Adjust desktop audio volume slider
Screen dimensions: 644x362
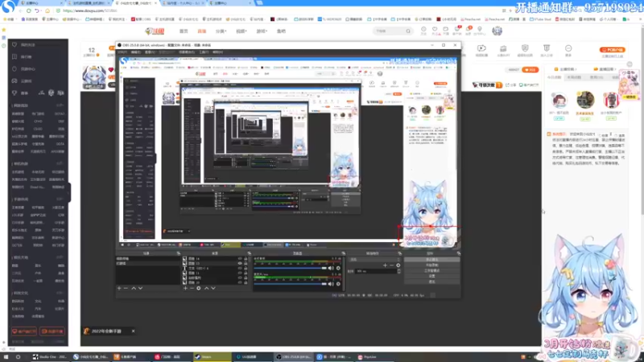290,269
